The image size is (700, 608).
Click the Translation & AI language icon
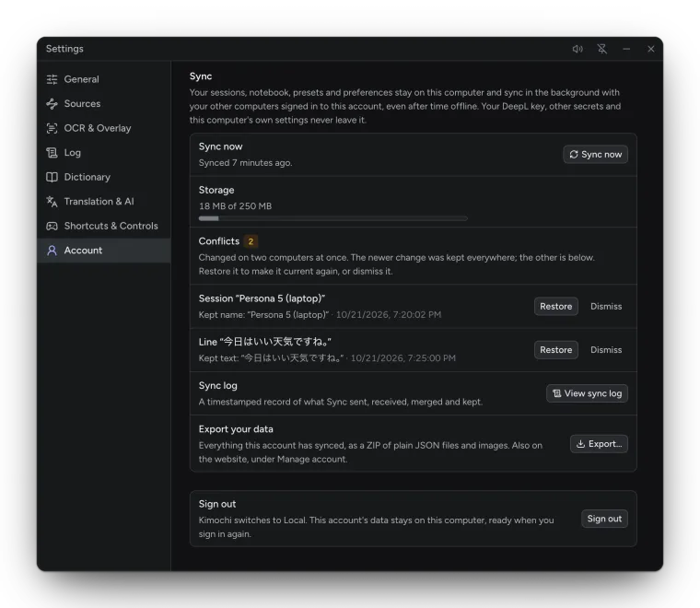(52, 202)
